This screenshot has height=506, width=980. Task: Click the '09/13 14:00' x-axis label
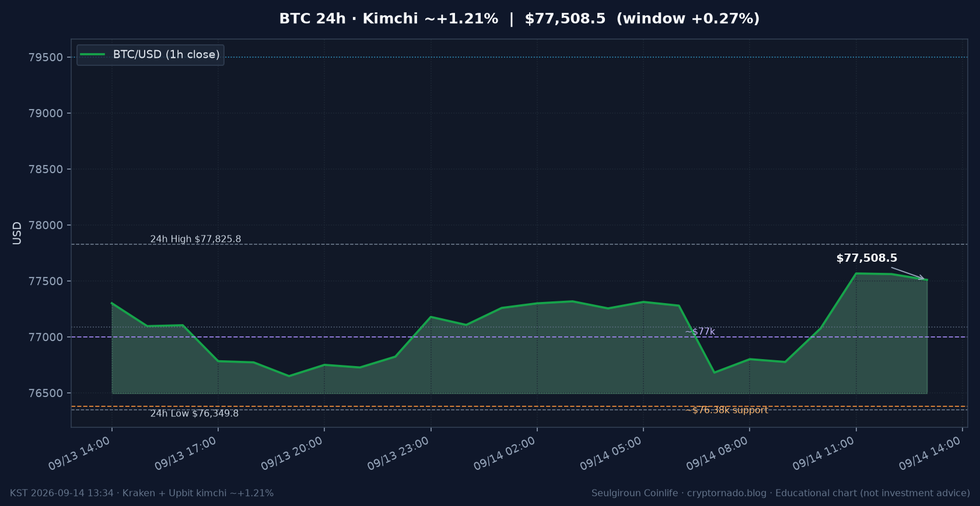pos(79,454)
